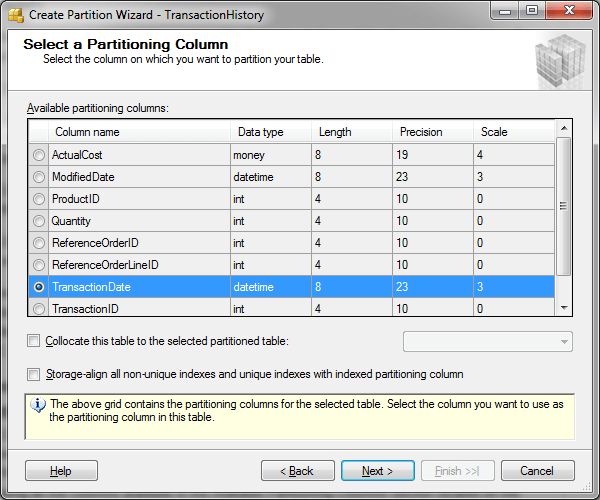The width and height of the screenshot is (600, 500).
Task: Go Back to previous wizard page
Action: (297, 471)
